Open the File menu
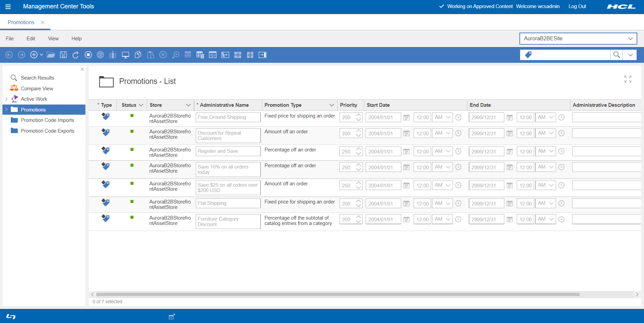 [x=10, y=39]
